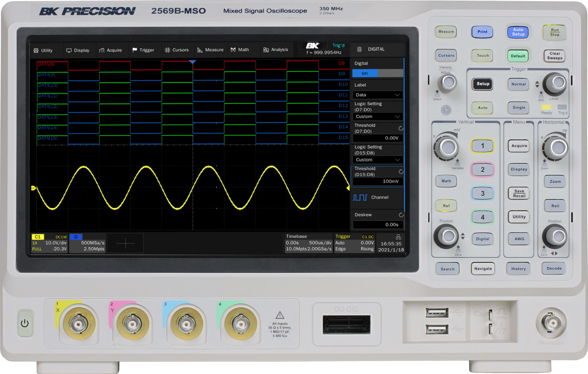588x374 pixels.
Task: Open the Label dropdown showing Data
Action: (377, 95)
